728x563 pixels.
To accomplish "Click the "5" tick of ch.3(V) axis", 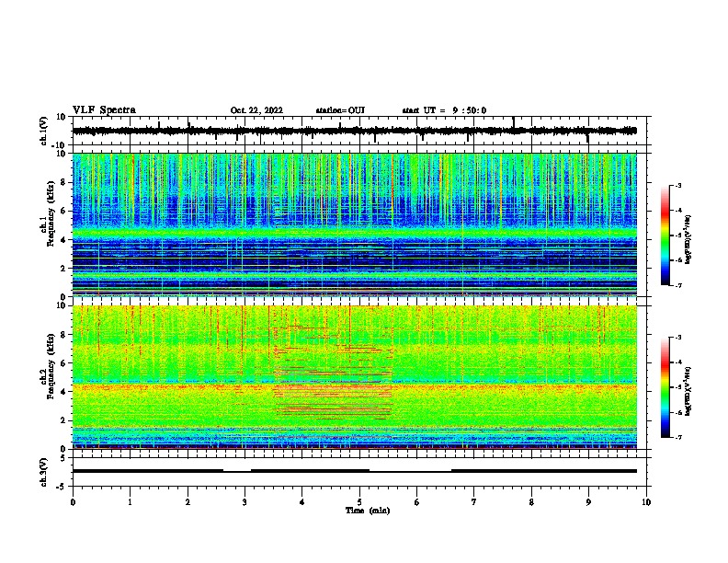I will click(x=64, y=458).
